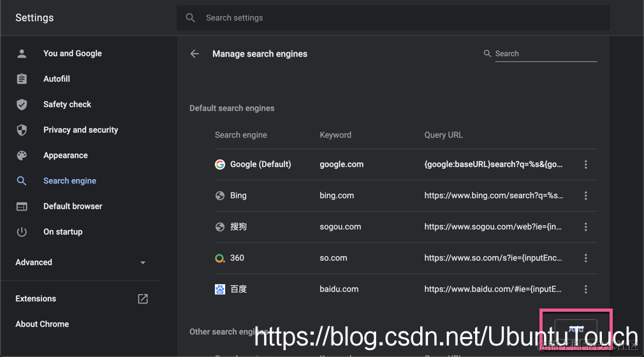Open Appearance settings
The height and width of the screenshot is (357, 644).
pyautogui.click(x=65, y=156)
